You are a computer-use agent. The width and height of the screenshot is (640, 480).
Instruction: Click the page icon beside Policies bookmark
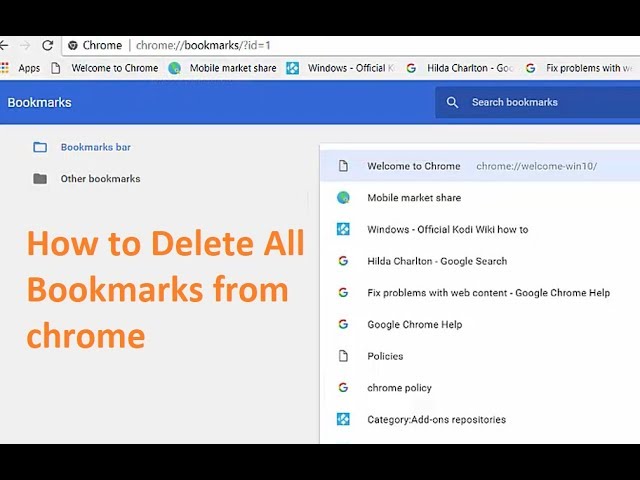[x=343, y=356]
